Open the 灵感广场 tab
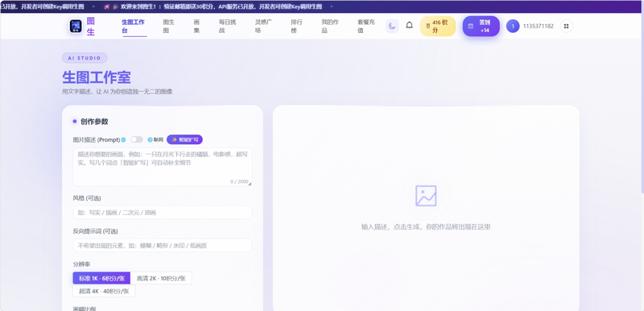 [x=263, y=26]
